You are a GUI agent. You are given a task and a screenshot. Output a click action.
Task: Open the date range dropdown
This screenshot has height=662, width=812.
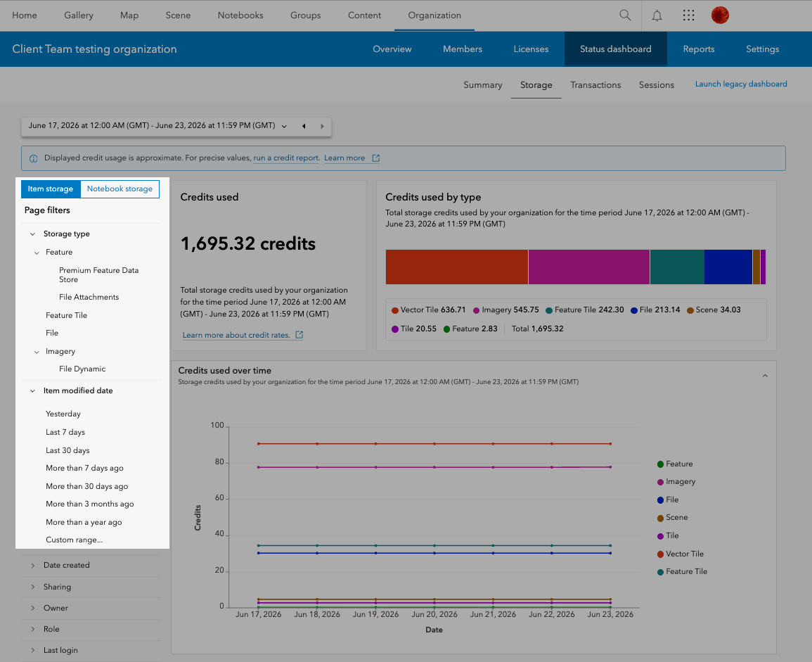[x=284, y=126]
